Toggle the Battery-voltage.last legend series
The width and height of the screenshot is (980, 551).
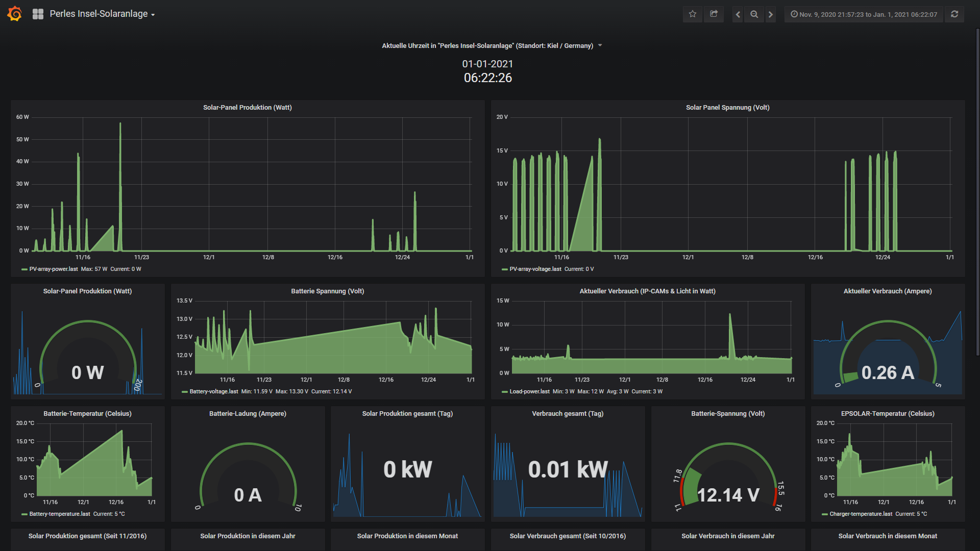(213, 391)
